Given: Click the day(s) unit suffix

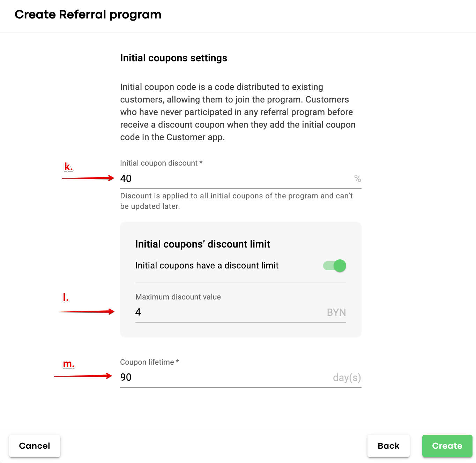Looking at the screenshot, I should click(x=347, y=378).
